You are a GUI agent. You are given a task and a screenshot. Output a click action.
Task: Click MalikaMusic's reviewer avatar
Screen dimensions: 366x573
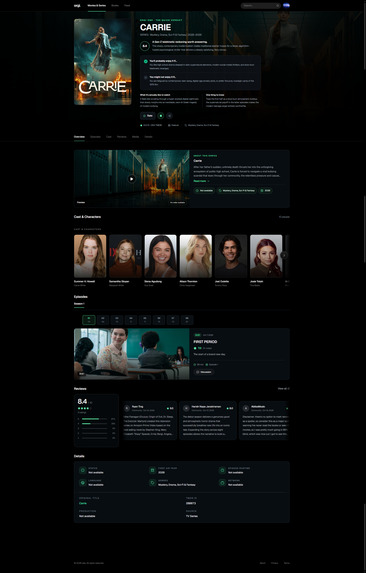coord(246,408)
